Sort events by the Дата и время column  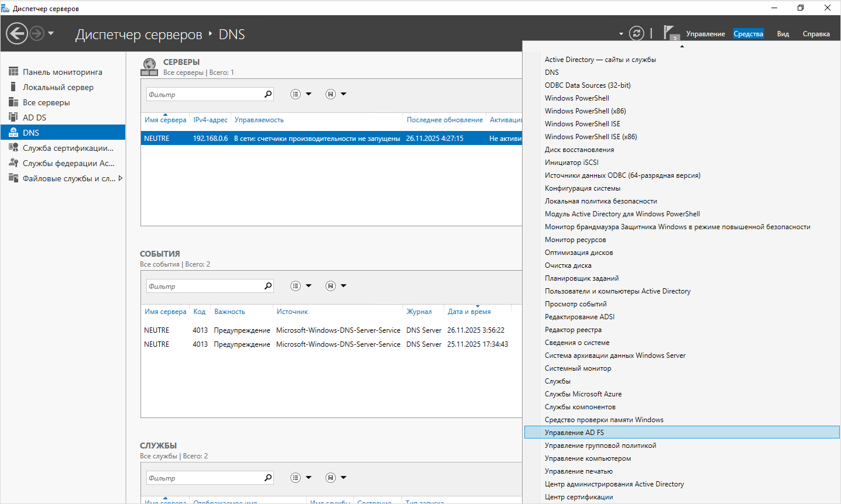(x=469, y=312)
